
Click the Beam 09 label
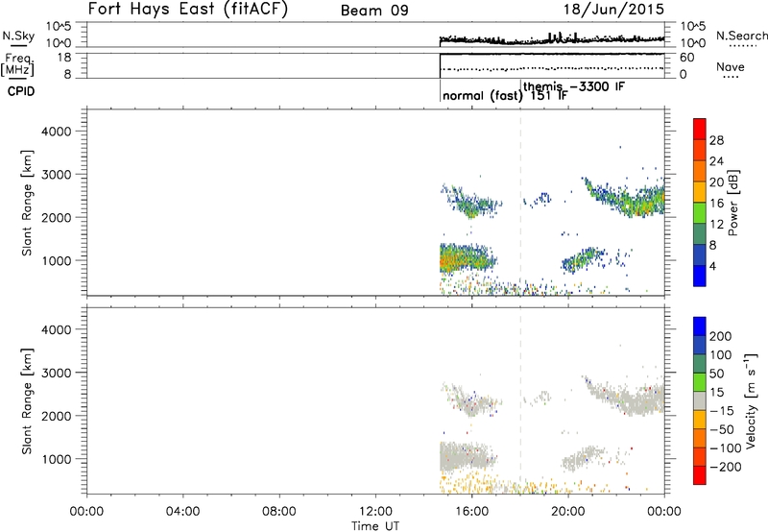click(x=374, y=11)
